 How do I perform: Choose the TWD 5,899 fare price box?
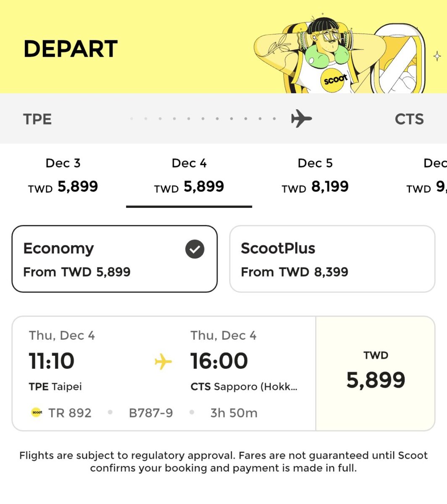pos(376,373)
